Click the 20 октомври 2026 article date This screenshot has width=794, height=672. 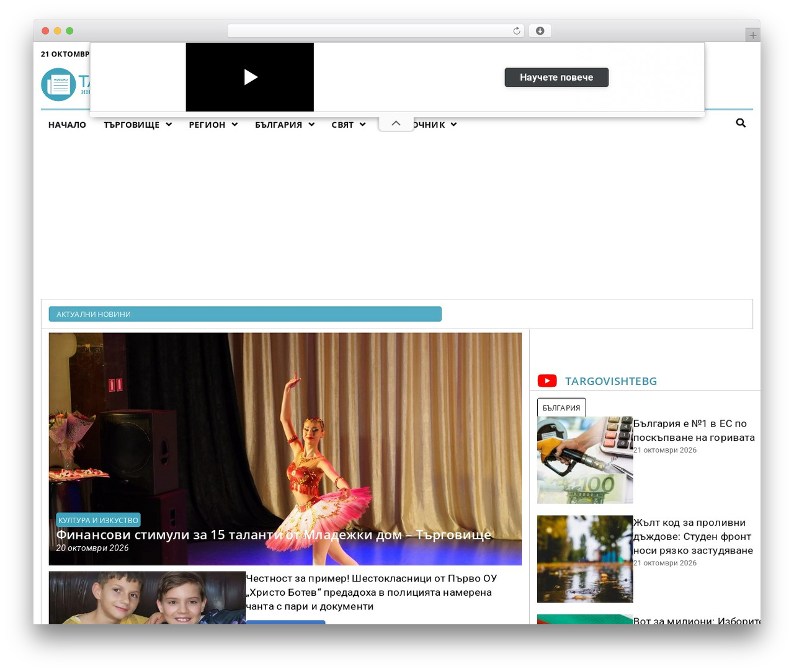click(92, 548)
